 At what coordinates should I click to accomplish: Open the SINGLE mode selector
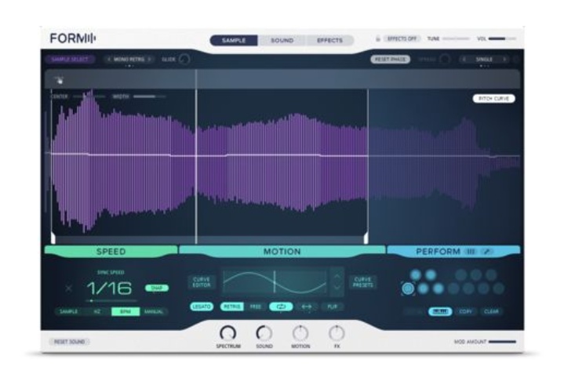pos(484,60)
